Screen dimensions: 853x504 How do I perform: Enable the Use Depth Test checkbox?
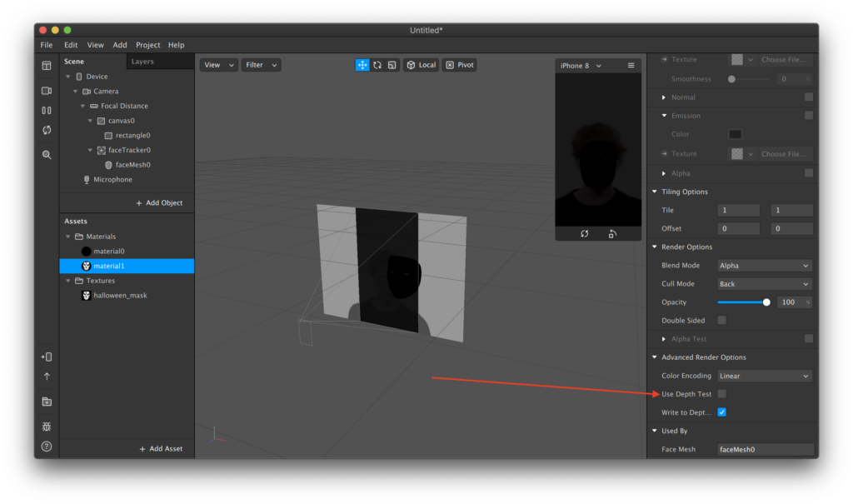tap(722, 394)
